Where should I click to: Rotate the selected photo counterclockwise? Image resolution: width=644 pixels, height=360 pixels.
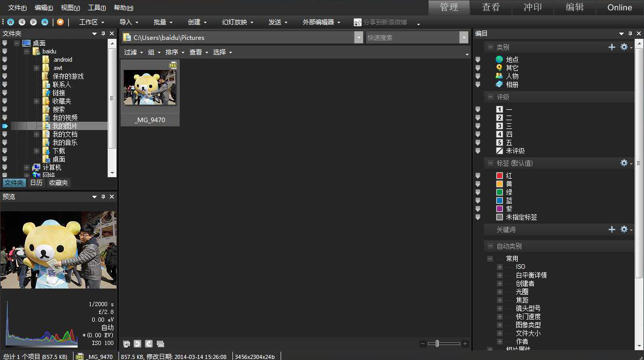tap(137, 343)
